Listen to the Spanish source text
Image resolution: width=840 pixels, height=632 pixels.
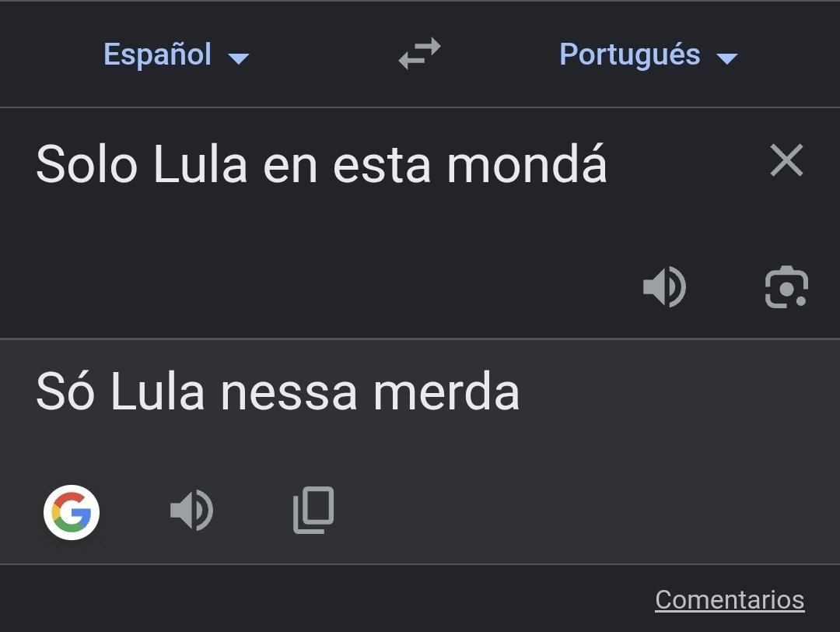[x=664, y=286]
